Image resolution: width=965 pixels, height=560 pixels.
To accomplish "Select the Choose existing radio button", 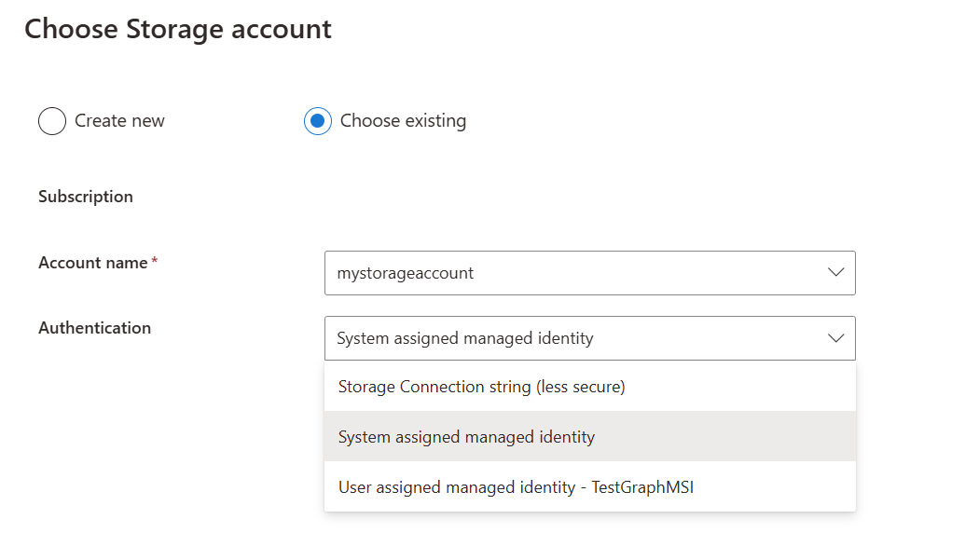I will (318, 121).
